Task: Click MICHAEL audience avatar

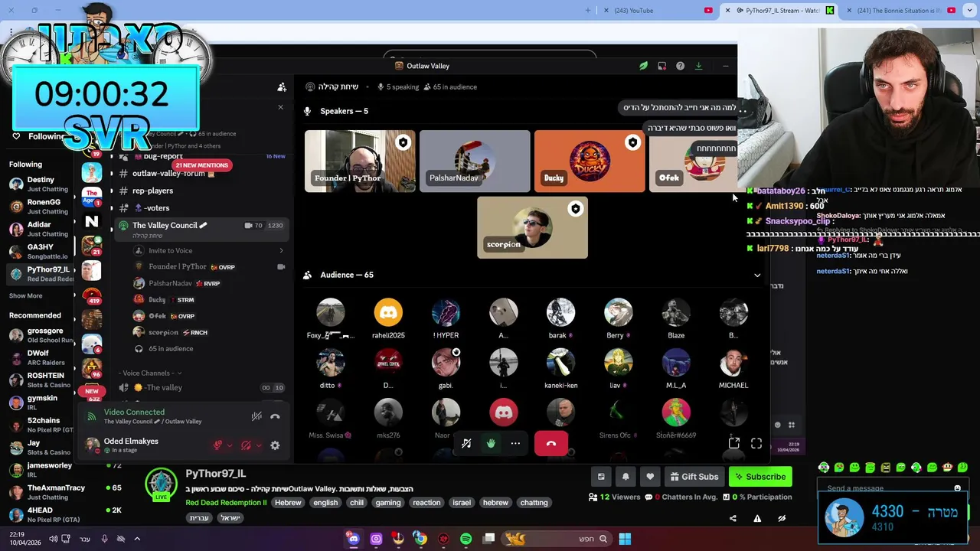Action: tap(733, 362)
